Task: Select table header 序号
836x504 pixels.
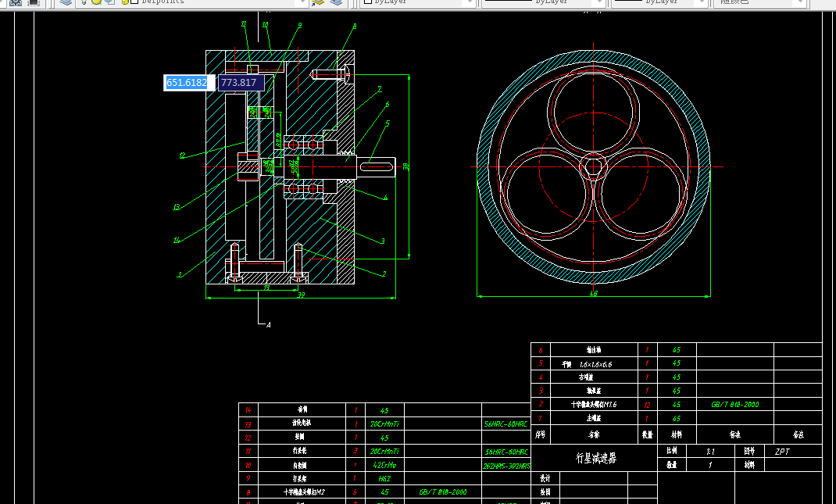Action: pyautogui.click(x=540, y=434)
